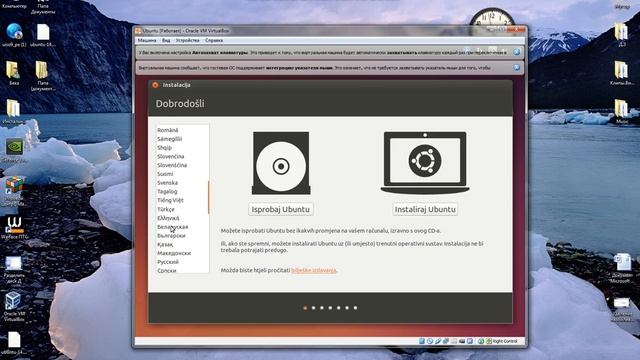The height and width of the screenshot is (360, 640).
Task: Open the desktop disc image icon with globe
Action: click(14, 35)
